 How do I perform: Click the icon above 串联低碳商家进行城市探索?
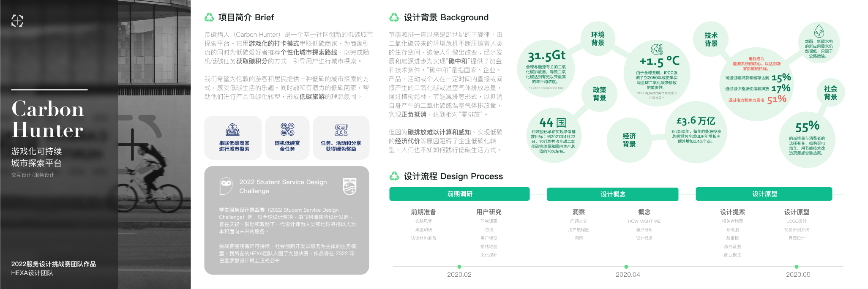point(233,130)
